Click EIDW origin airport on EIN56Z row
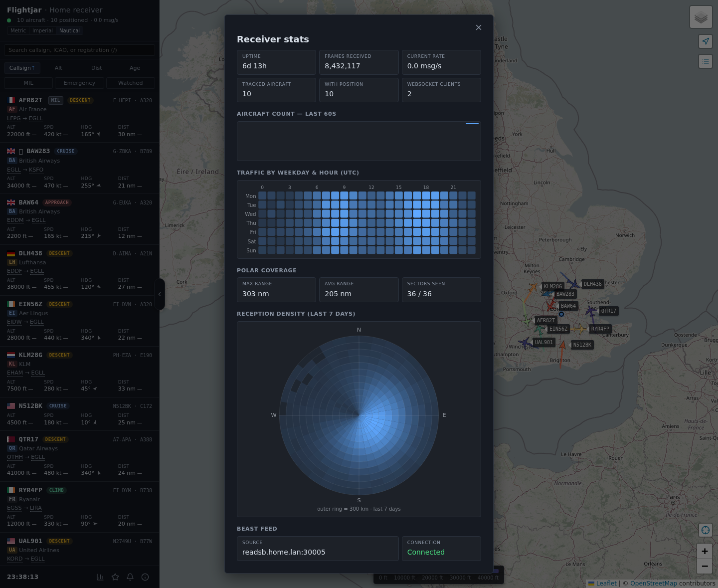This screenshot has width=718, height=588. click(x=14, y=322)
